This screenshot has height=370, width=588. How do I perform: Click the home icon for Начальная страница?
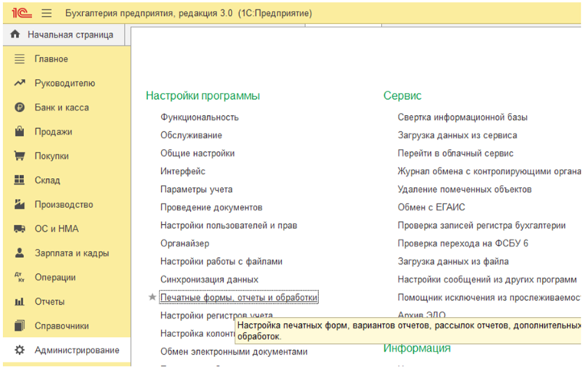[x=15, y=35]
